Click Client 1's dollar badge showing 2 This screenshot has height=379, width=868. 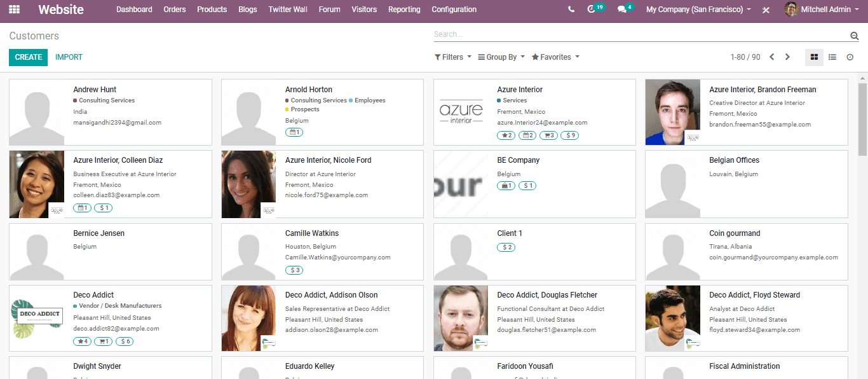(506, 247)
